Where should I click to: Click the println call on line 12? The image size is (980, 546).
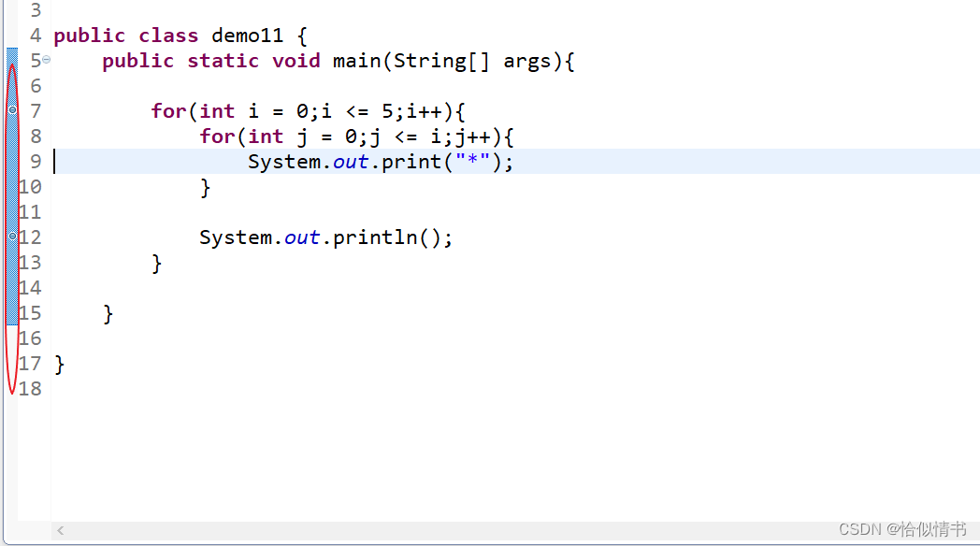pos(375,237)
